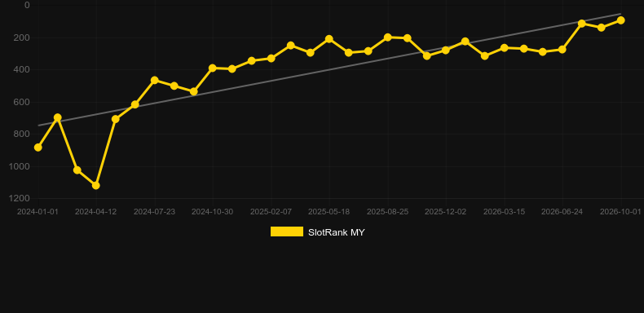Click the 2026-10-01 axis date label
644x313 pixels.
pos(620,212)
